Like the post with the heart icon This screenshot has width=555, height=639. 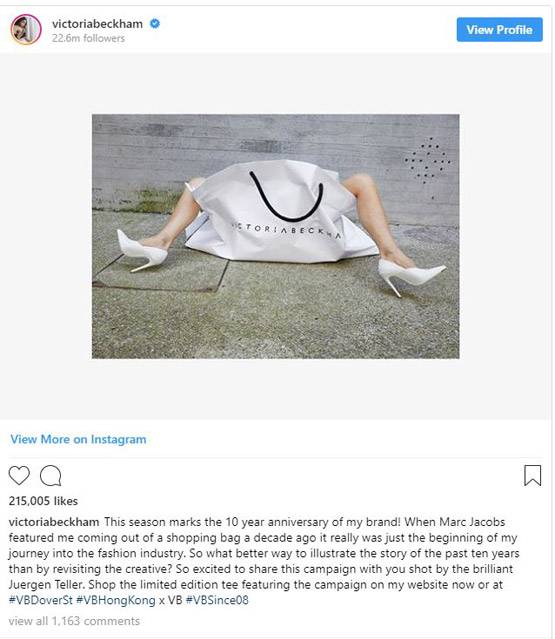point(19,475)
